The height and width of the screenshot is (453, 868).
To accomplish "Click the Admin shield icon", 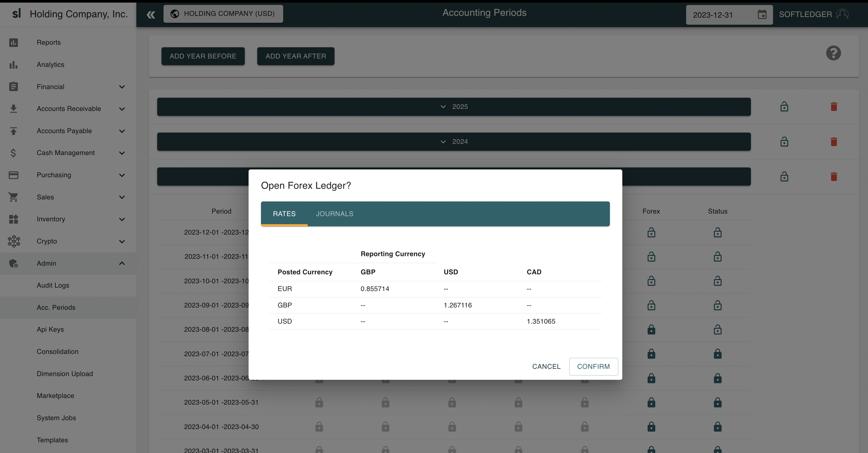I will [x=14, y=263].
